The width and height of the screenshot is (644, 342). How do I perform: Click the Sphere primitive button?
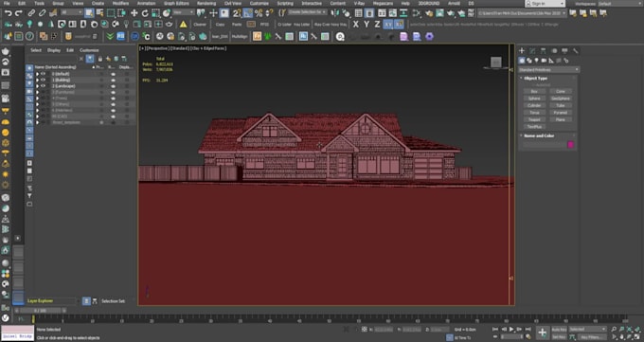[x=534, y=99]
